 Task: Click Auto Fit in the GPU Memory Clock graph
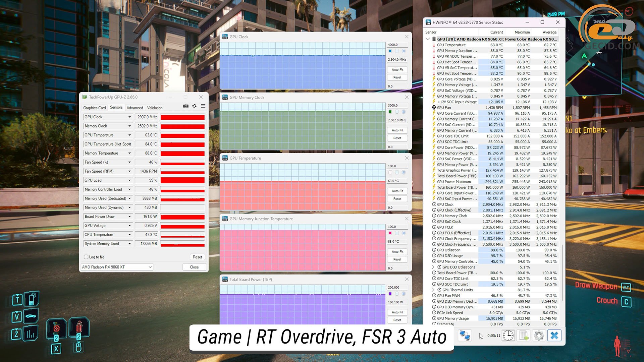click(x=397, y=130)
